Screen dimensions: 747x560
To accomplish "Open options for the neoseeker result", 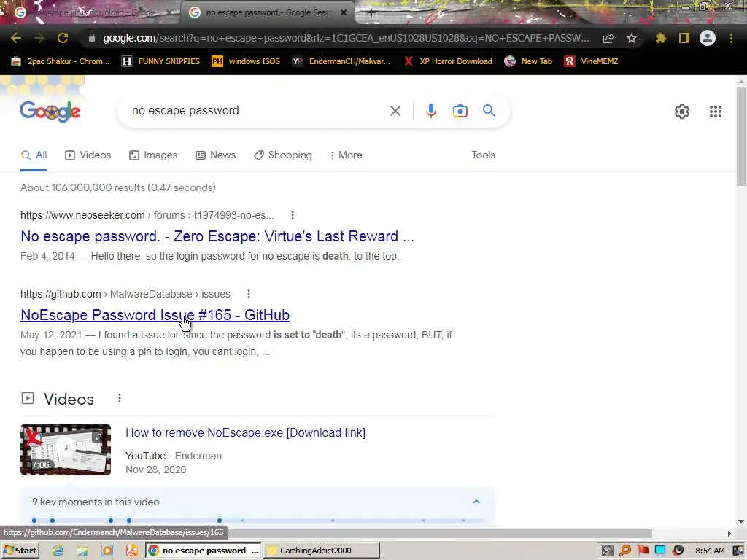I will coord(293,215).
